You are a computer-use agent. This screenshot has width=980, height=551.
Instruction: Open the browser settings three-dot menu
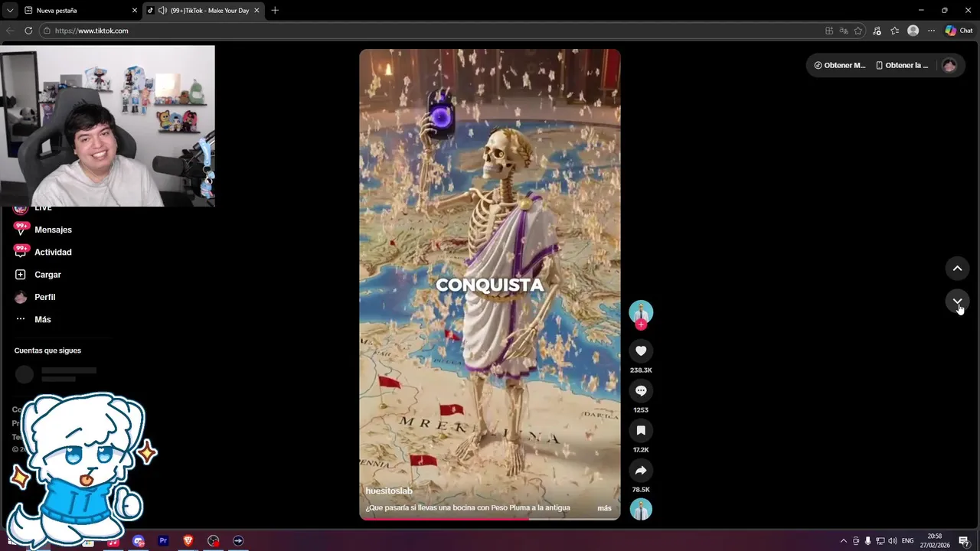pyautogui.click(x=931, y=31)
